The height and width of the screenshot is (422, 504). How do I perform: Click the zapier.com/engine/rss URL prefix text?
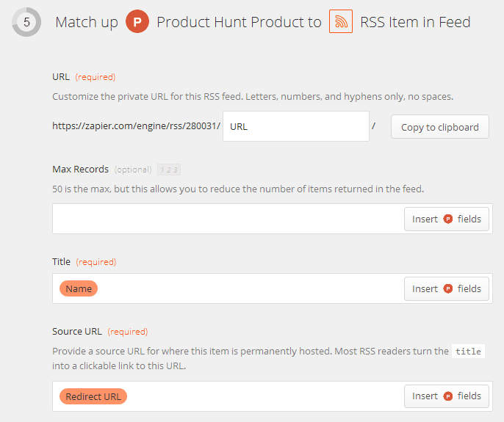tap(137, 126)
